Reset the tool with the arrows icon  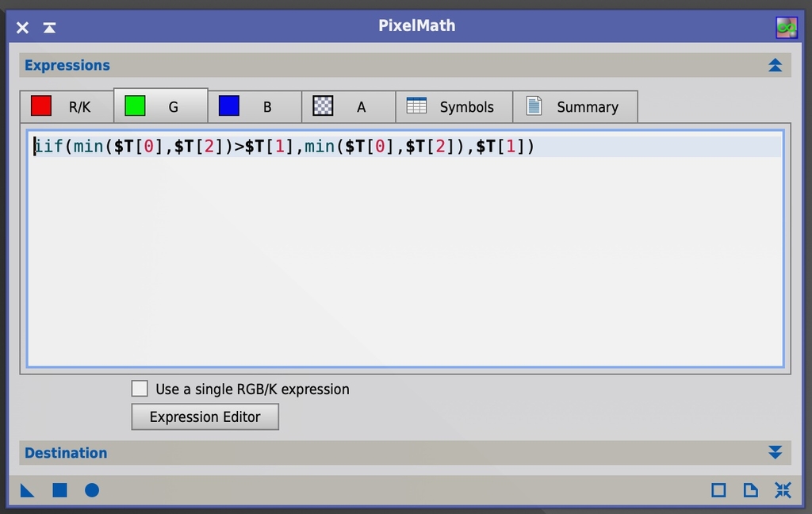tap(783, 490)
